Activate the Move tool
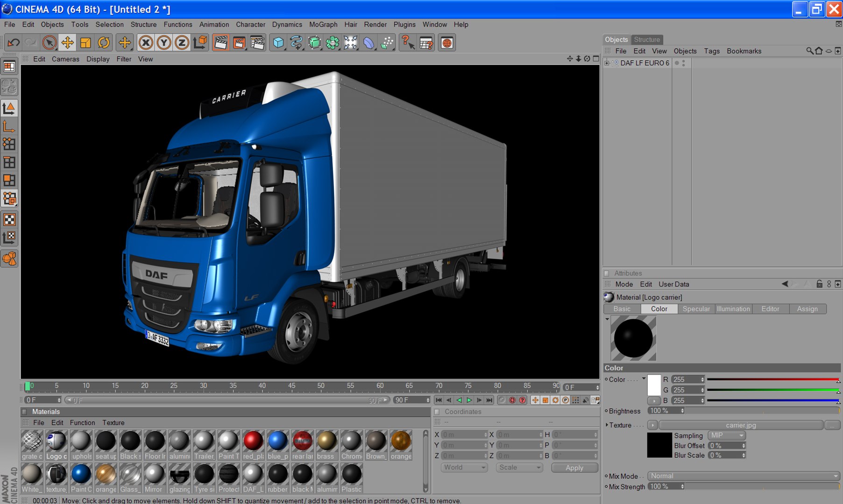The width and height of the screenshot is (843, 504). click(67, 43)
